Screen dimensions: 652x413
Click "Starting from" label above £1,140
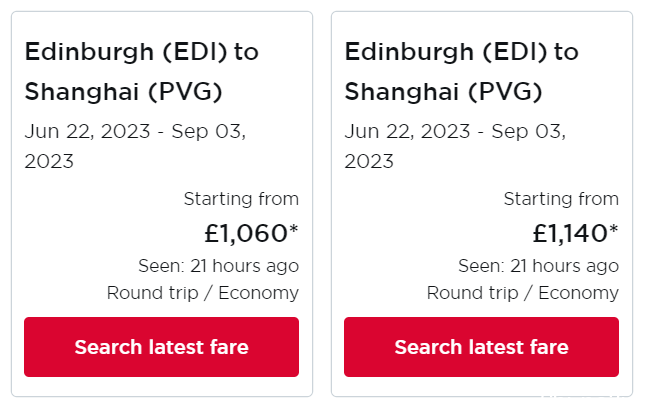point(561,199)
